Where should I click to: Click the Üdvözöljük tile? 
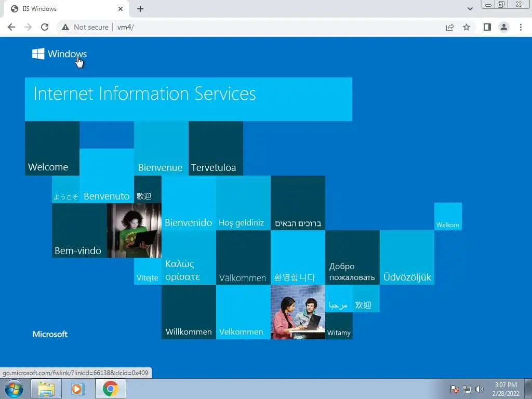point(407,258)
